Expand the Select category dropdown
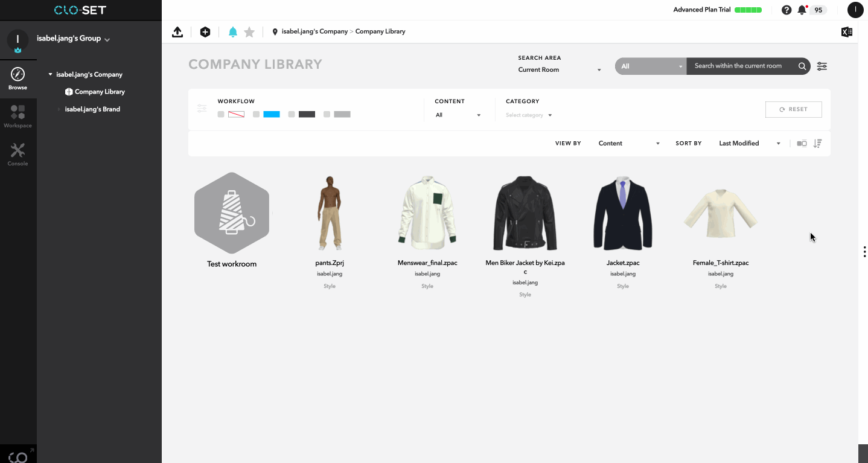The width and height of the screenshot is (868, 463). (528, 115)
